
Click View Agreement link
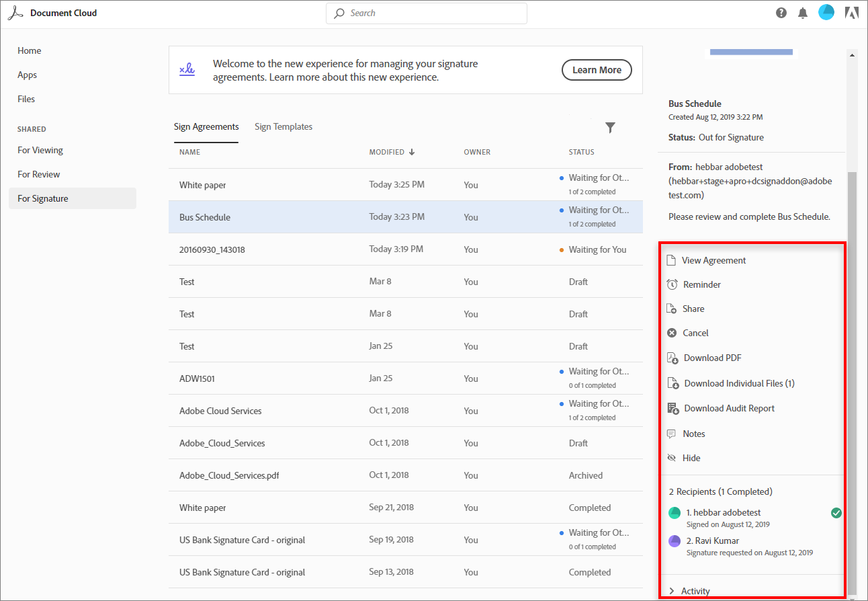(x=713, y=260)
